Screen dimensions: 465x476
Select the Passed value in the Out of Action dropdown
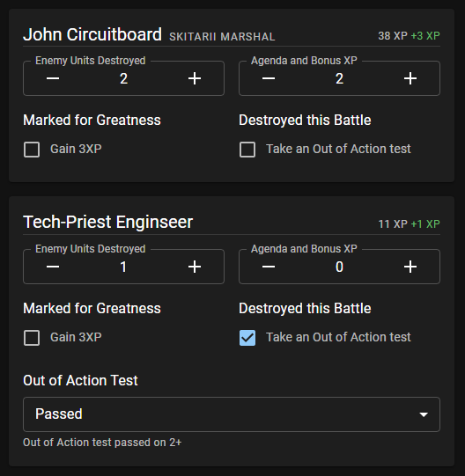point(59,414)
